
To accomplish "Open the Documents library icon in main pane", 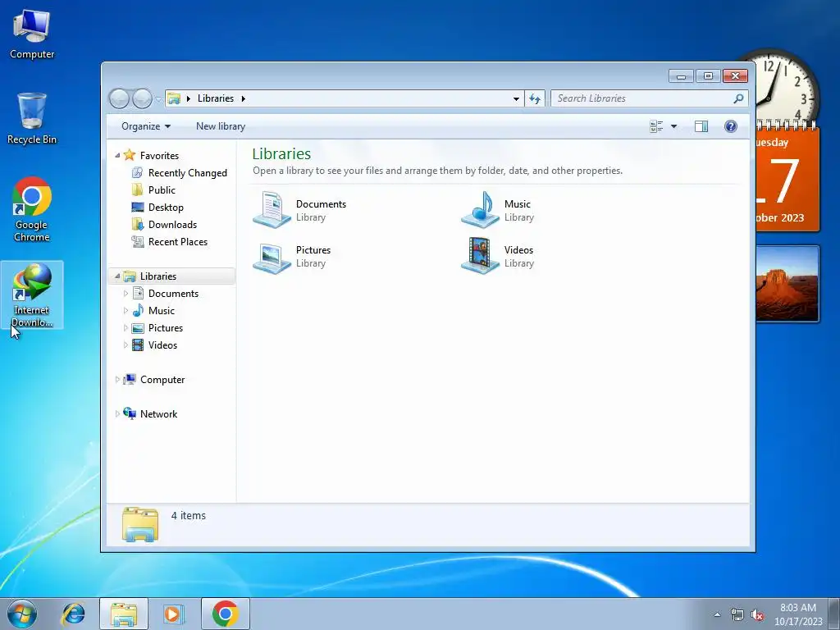I will click(x=272, y=209).
